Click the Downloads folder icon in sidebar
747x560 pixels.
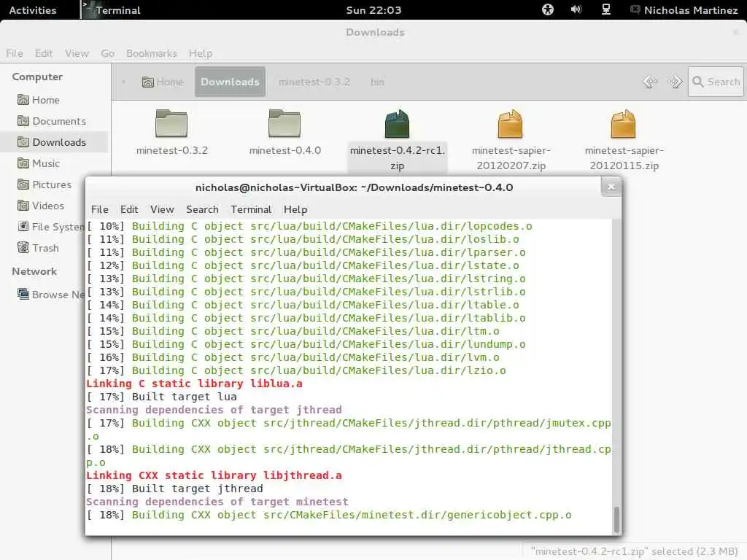click(23, 142)
